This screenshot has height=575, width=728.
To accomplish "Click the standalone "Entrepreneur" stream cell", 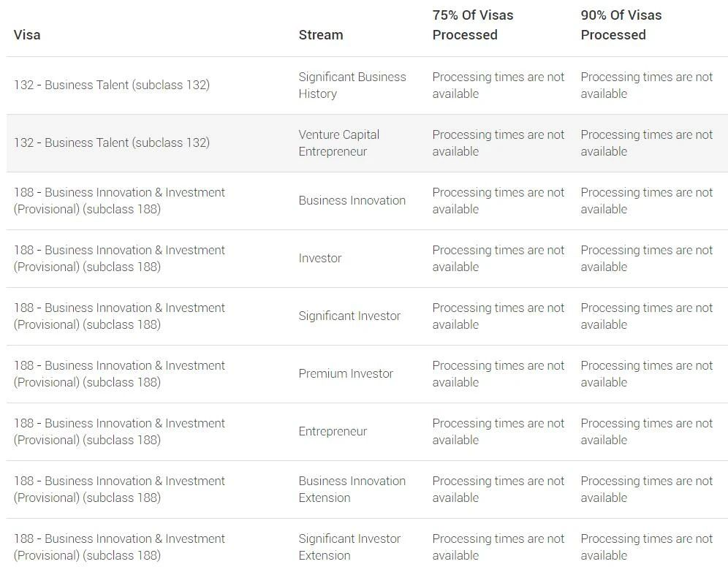I will click(x=333, y=432).
